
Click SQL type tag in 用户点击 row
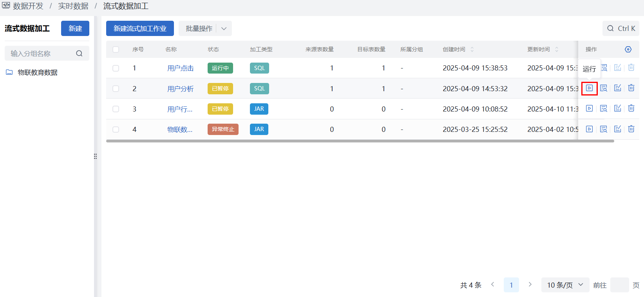tap(259, 68)
